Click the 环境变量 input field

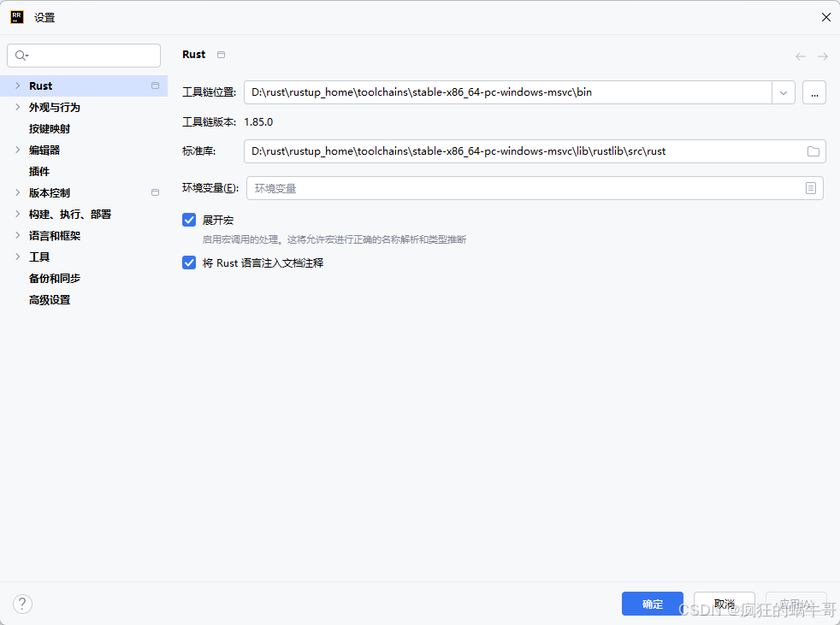pos(535,188)
